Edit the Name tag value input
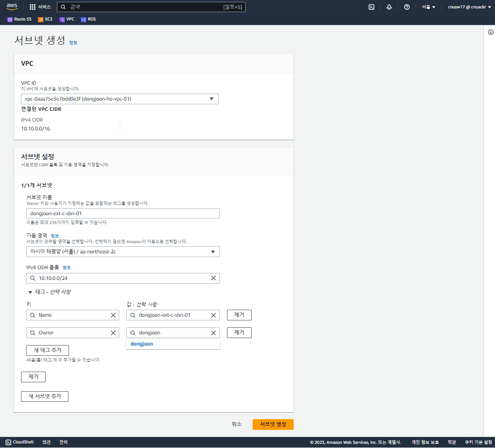 [173, 315]
